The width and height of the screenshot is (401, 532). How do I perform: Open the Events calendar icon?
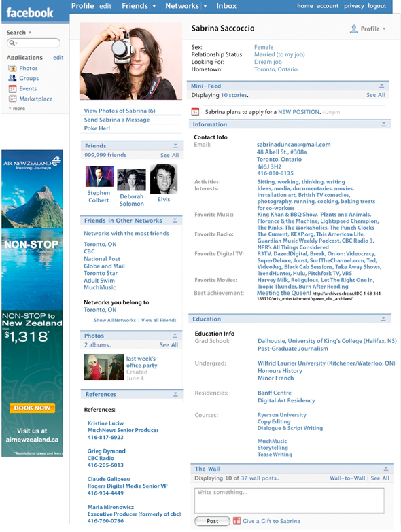[x=12, y=88]
